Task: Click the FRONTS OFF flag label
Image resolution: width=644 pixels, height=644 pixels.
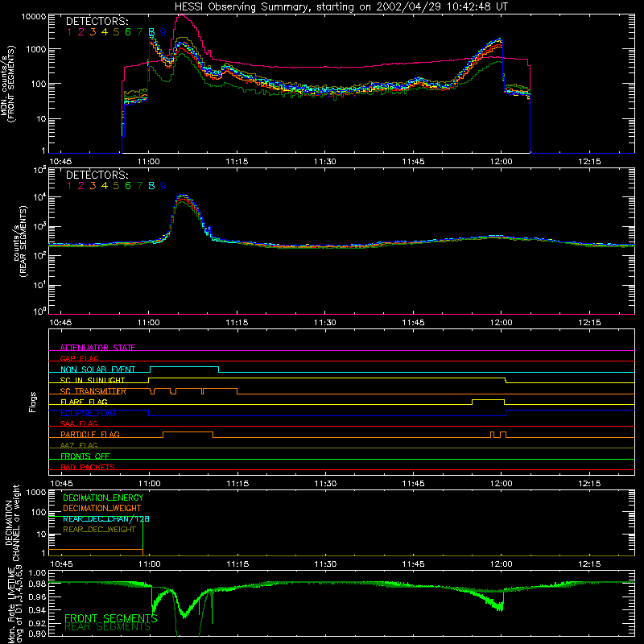Action: [x=85, y=456]
